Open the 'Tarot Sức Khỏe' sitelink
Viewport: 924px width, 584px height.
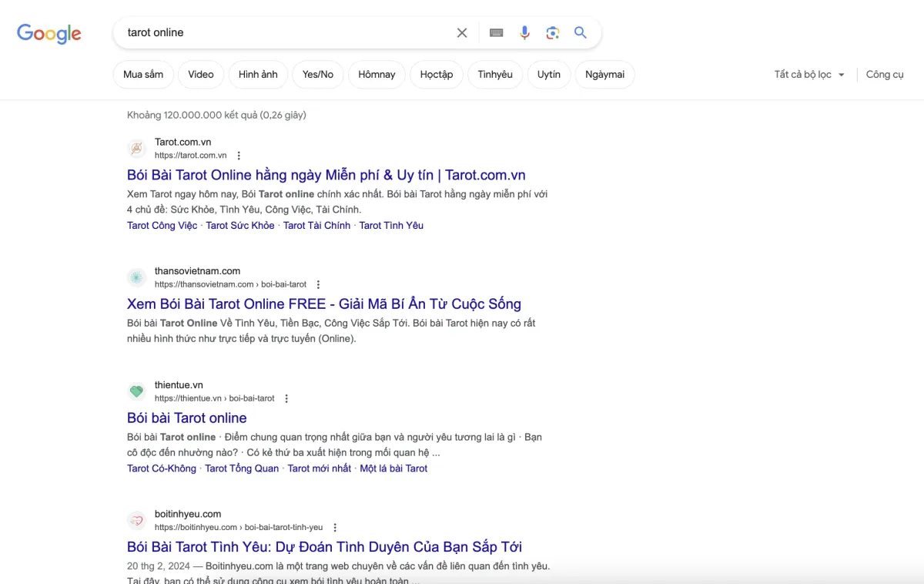240,226
